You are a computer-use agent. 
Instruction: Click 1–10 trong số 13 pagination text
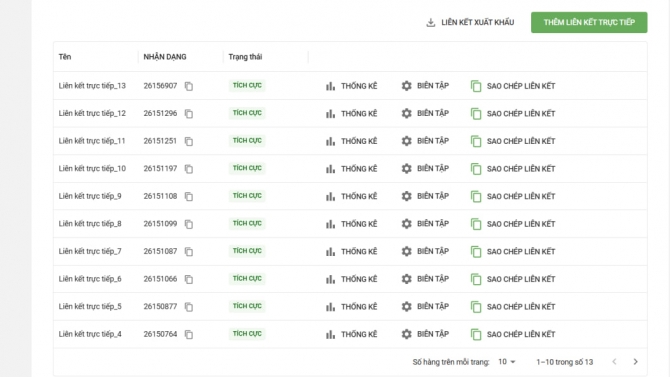[x=564, y=362]
